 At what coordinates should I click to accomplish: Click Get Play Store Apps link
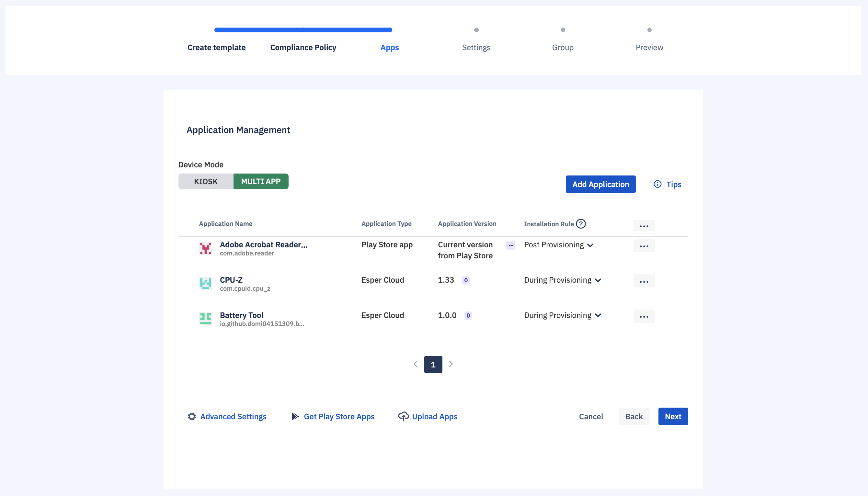(339, 416)
